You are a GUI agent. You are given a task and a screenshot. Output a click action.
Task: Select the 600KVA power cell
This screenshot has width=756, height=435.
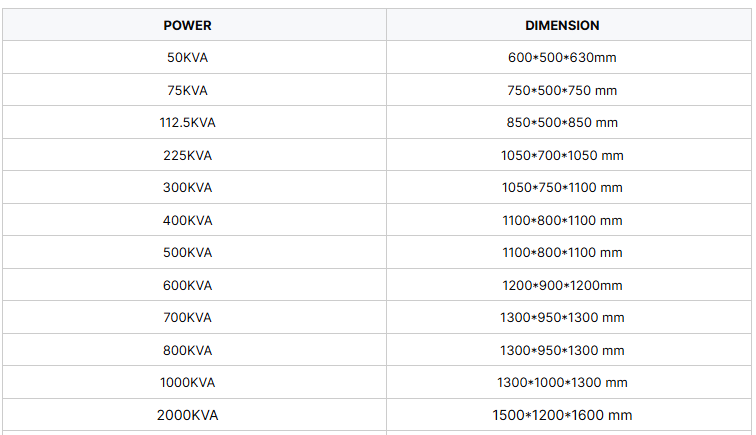pos(187,285)
